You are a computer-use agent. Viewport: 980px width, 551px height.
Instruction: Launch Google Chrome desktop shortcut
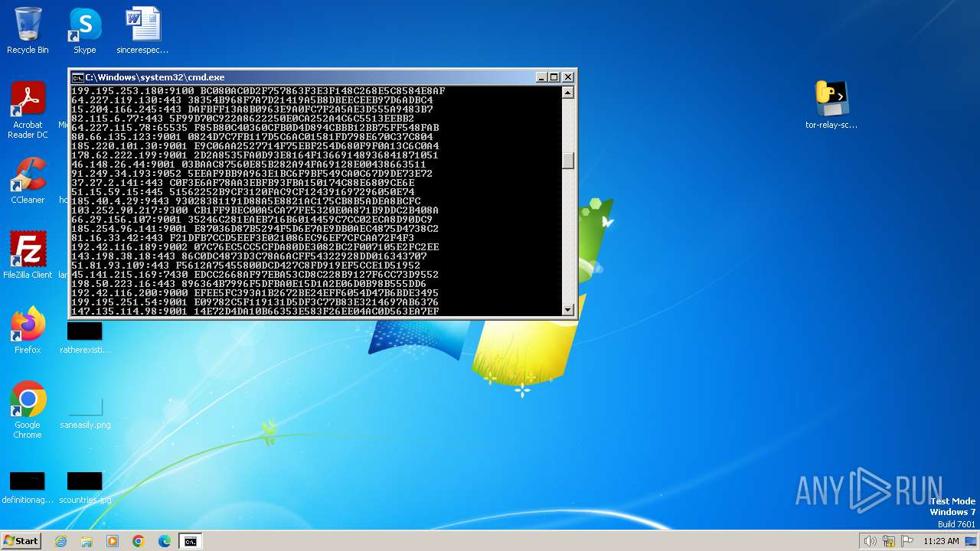[28, 410]
